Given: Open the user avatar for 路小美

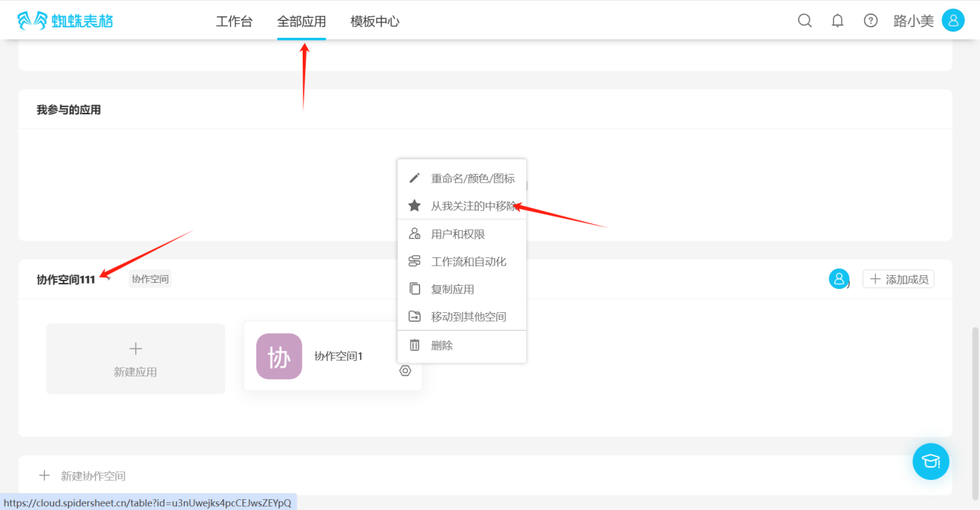Looking at the screenshot, I should (953, 21).
